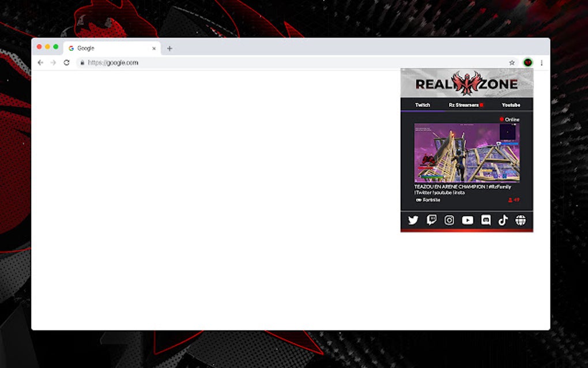Open the YouTube channel icon
The image size is (588, 368).
(467, 220)
